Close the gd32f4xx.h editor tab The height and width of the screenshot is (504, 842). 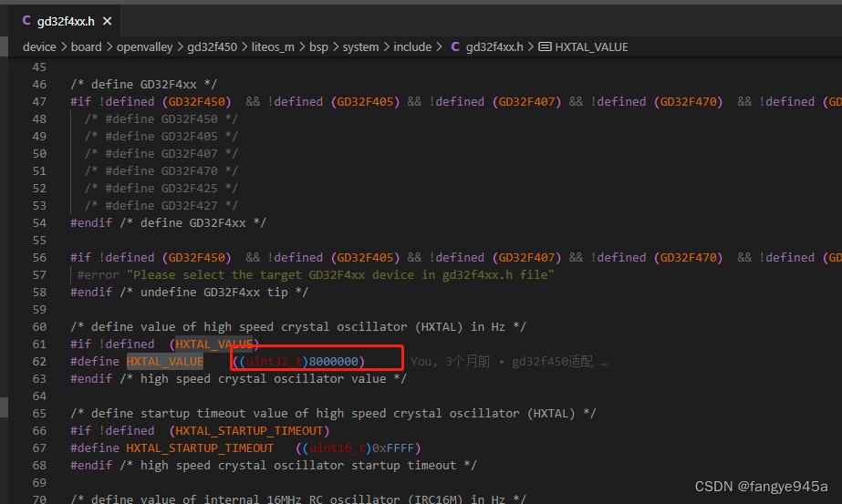pyautogui.click(x=107, y=21)
